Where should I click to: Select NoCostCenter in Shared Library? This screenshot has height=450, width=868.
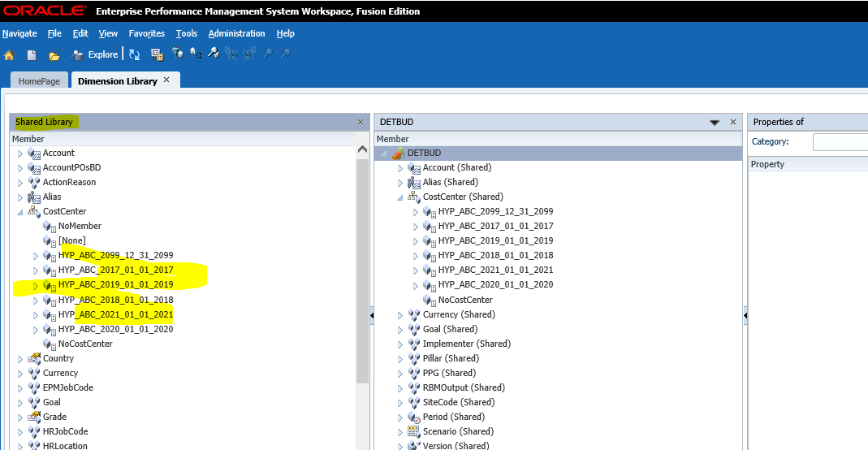tap(85, 344)
